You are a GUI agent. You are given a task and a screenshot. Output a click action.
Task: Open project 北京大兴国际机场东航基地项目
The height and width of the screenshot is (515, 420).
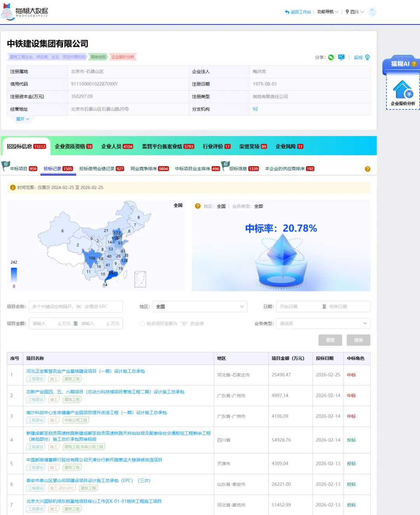coord(94,501)
